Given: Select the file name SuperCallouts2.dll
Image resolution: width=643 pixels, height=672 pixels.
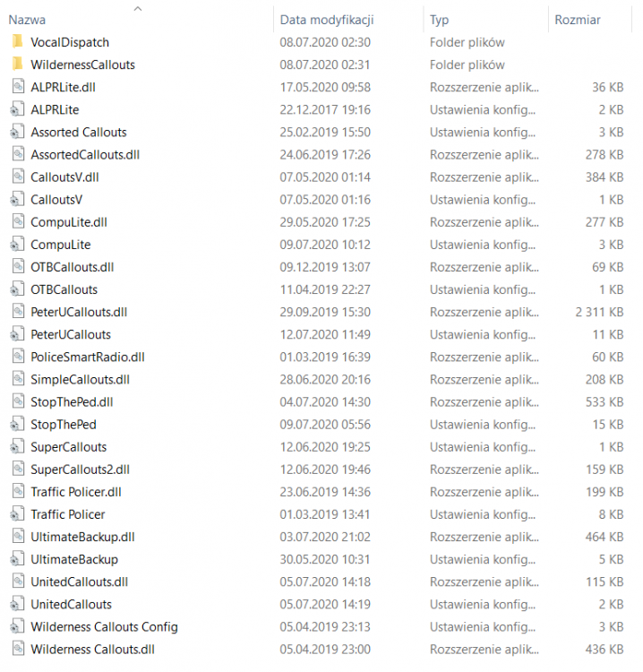Looking at the screenshot, I should (x=80, y=470).
